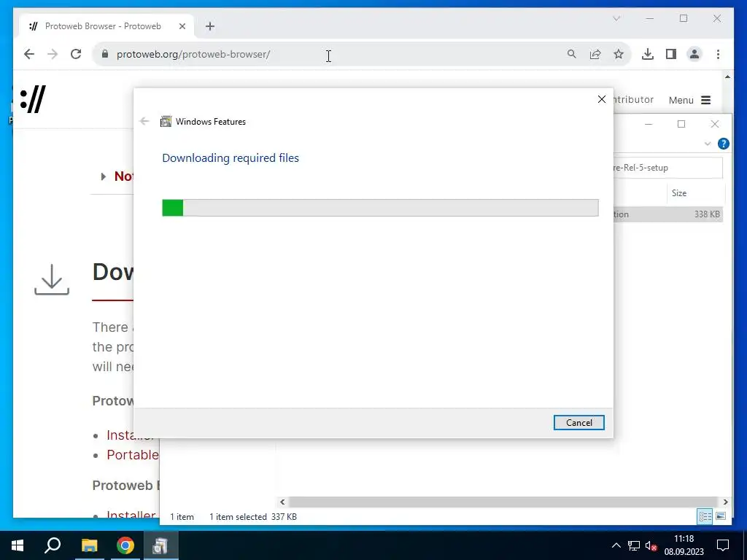
Task: Expand the Note disclosure triangle
Action: (x=103, y=176)
